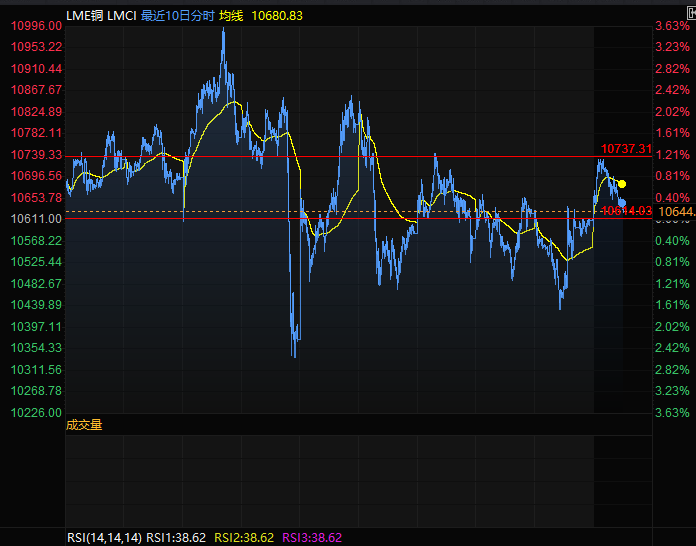Click the red 1.61% percent axis label

coord(672,133)
